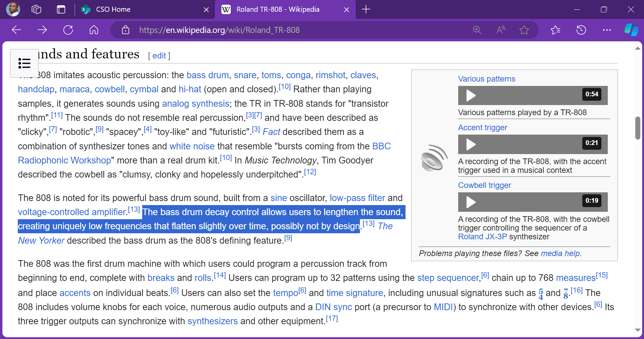Follow the rimshot link

(x=330, y=75)
